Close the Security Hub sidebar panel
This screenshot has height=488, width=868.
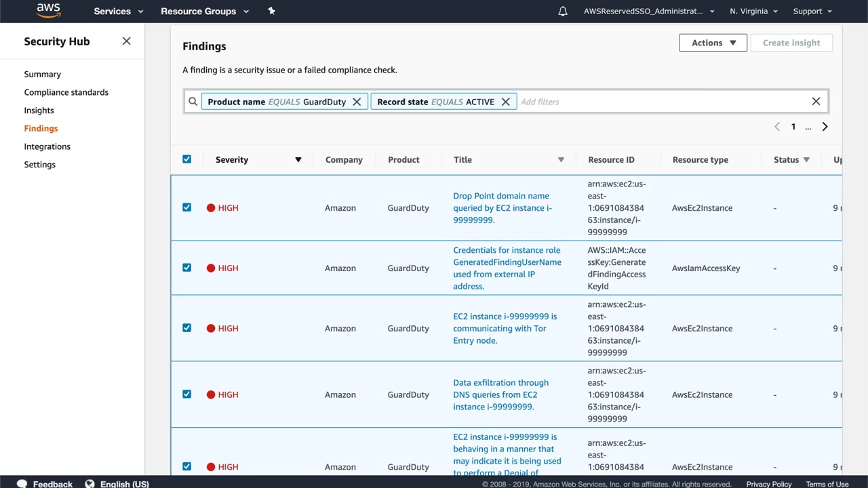[126, 41]
